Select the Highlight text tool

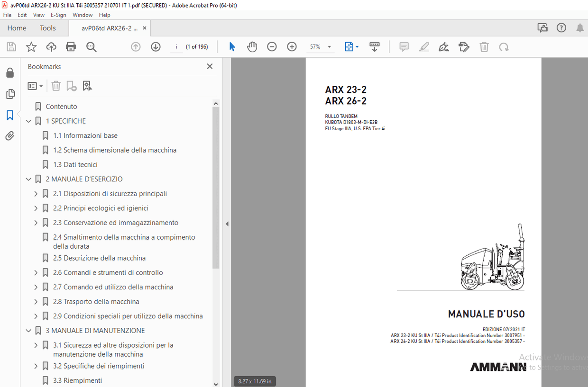tap(424, 46)
